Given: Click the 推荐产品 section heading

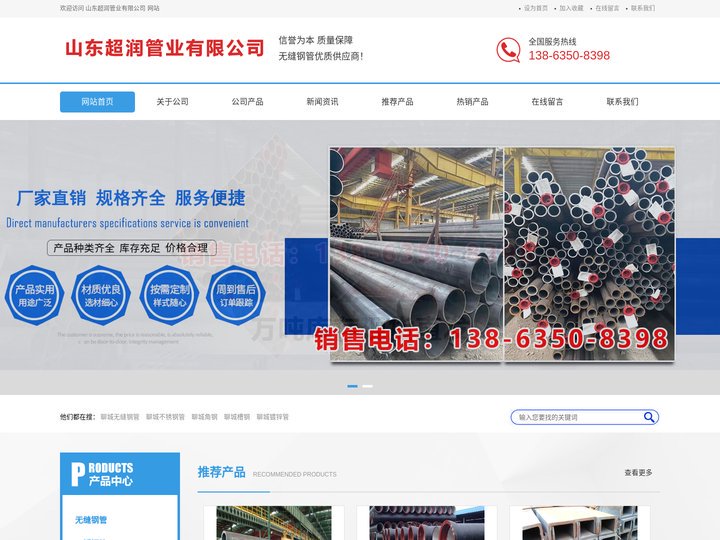Looking at the screenshot, I should 221,472.
